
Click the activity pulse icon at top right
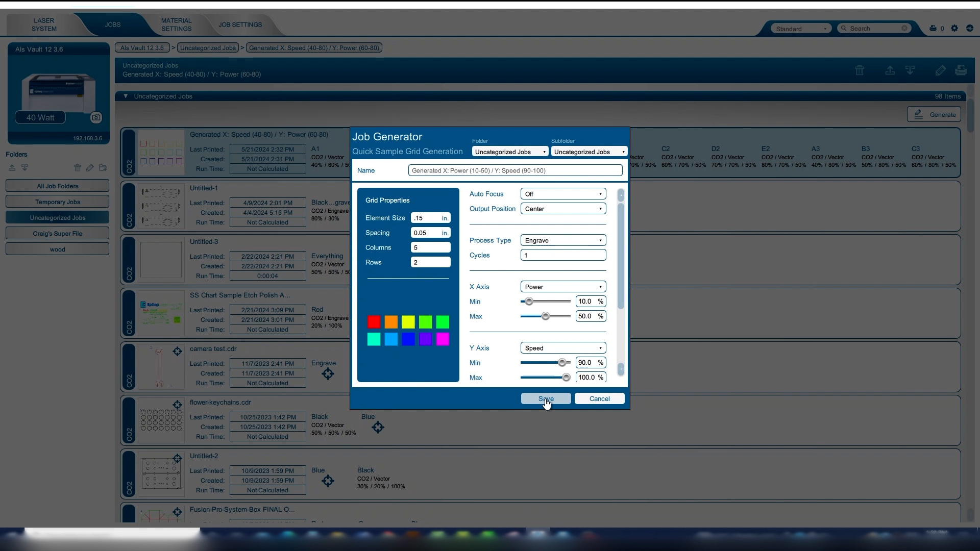click(970, 29)
